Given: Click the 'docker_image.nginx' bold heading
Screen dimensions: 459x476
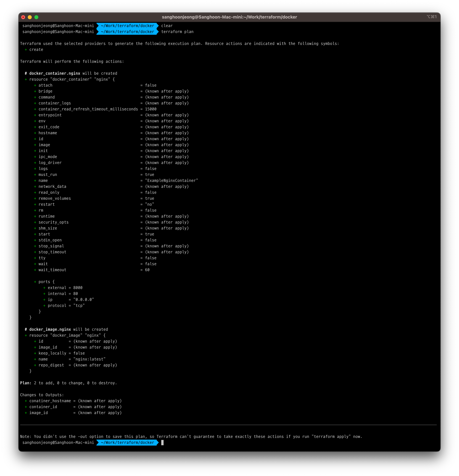Looking at the screenshot, I should click(50, 329).
